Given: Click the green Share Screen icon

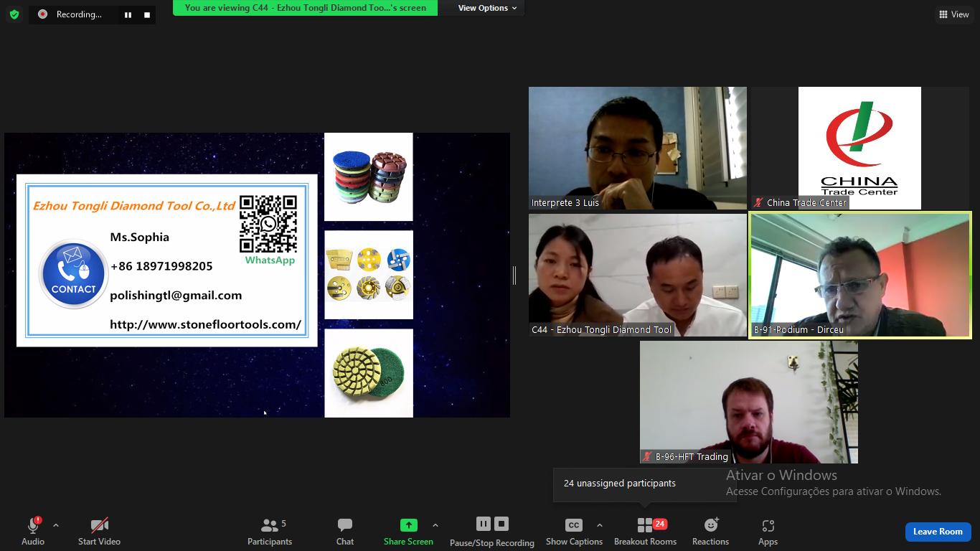Looking at the screenshot, I should pos(408,525).
